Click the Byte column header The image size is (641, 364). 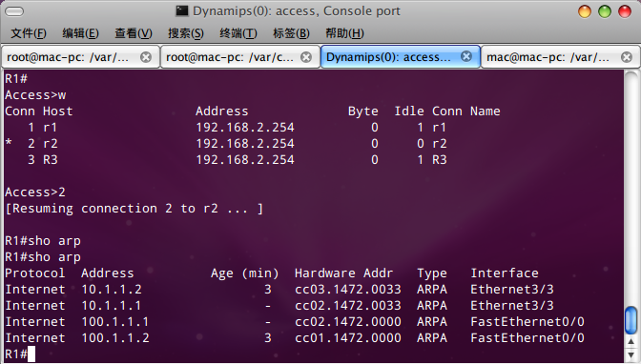click(363, 111)
